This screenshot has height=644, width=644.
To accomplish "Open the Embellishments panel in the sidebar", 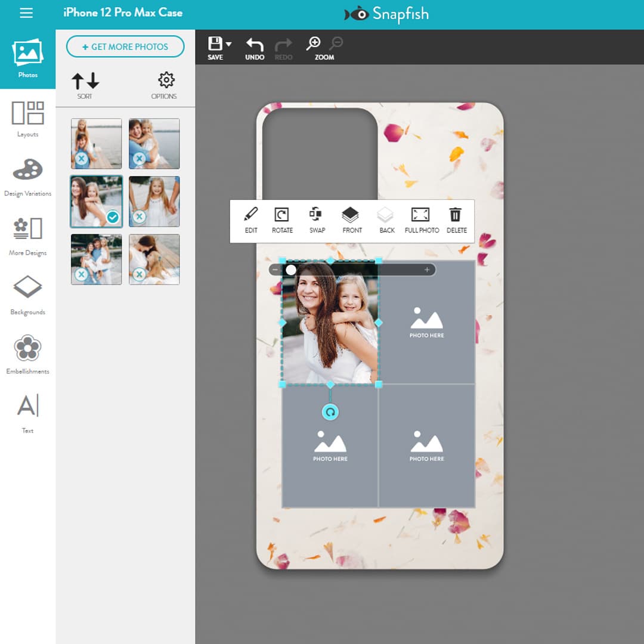I will [27, 354].
